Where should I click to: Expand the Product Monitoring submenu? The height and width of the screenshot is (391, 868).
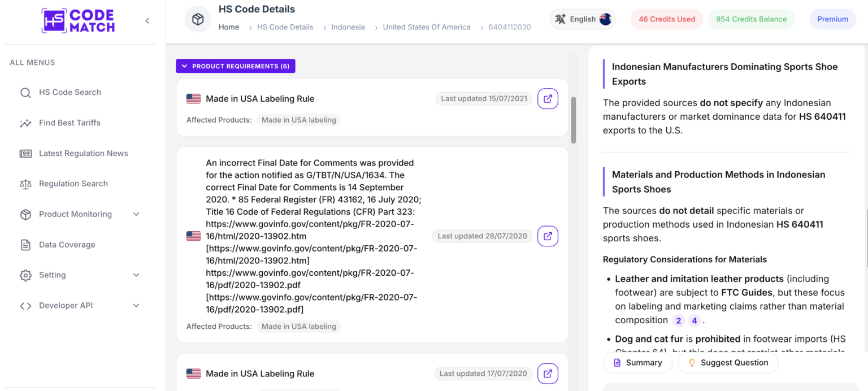pos(136,214)
